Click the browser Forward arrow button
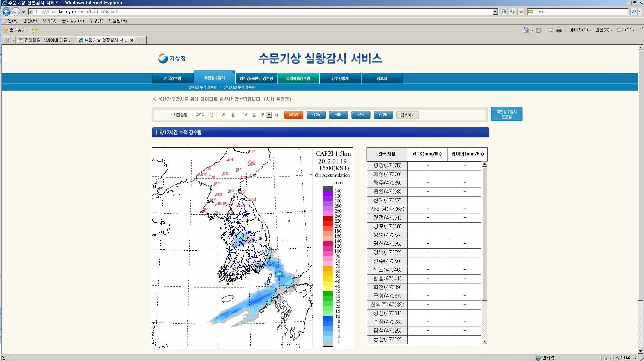 point(15,12)
